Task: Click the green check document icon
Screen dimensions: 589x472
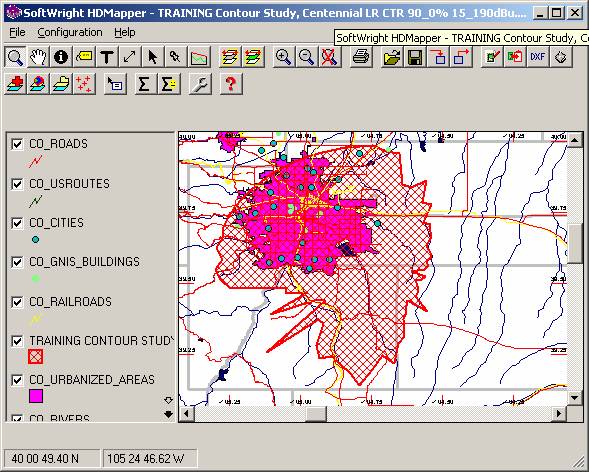Action: (492, 57)
